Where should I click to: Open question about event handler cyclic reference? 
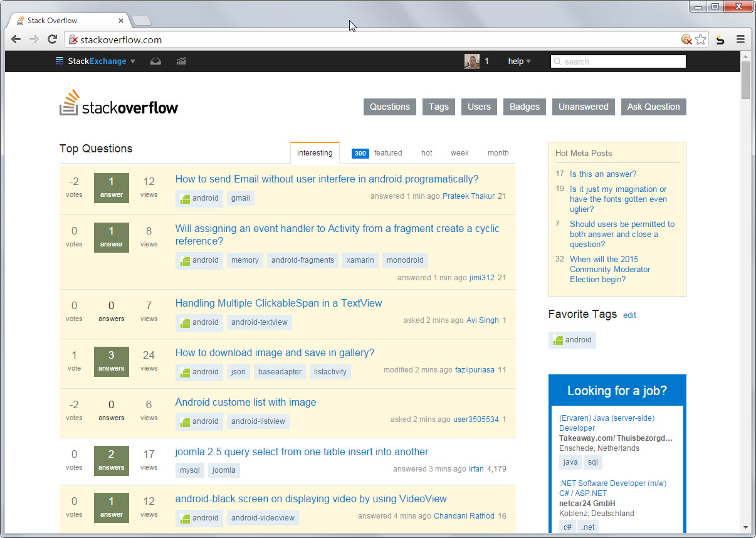[337, 235]
